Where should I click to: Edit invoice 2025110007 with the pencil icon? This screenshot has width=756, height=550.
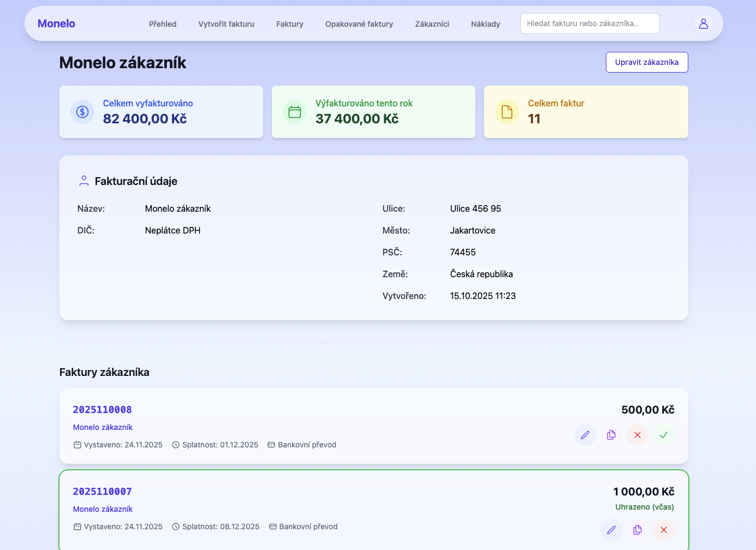point(611,530)
